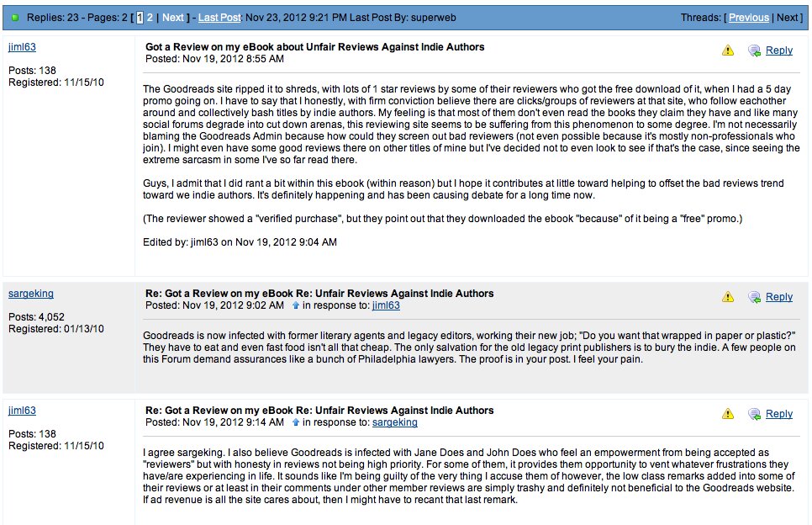The image size is (812, 525).
Task: Click the reply bubble icon on the 9:14 AM post
Action: 755,414
